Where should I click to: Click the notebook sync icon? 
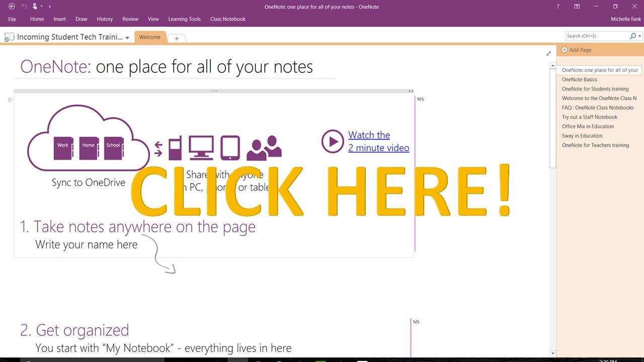coord(9,37)
